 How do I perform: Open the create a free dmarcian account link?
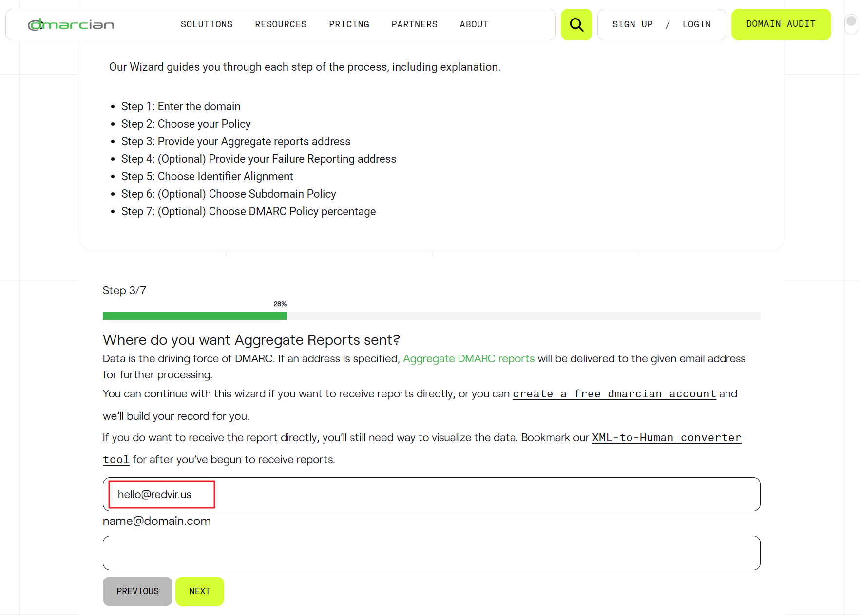coord(614,394)
